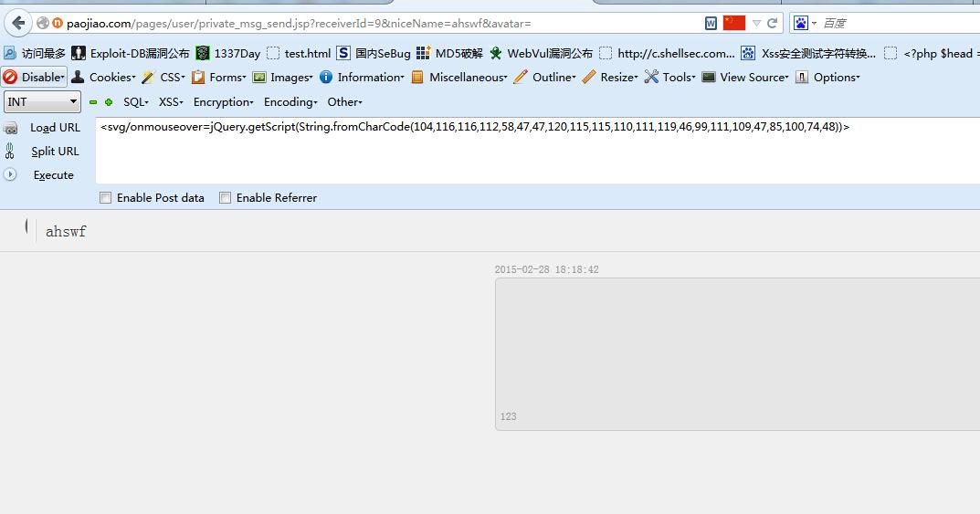This screenshot has height=514, width=980.
Task: Click the Split URL button
Action: 55,152
